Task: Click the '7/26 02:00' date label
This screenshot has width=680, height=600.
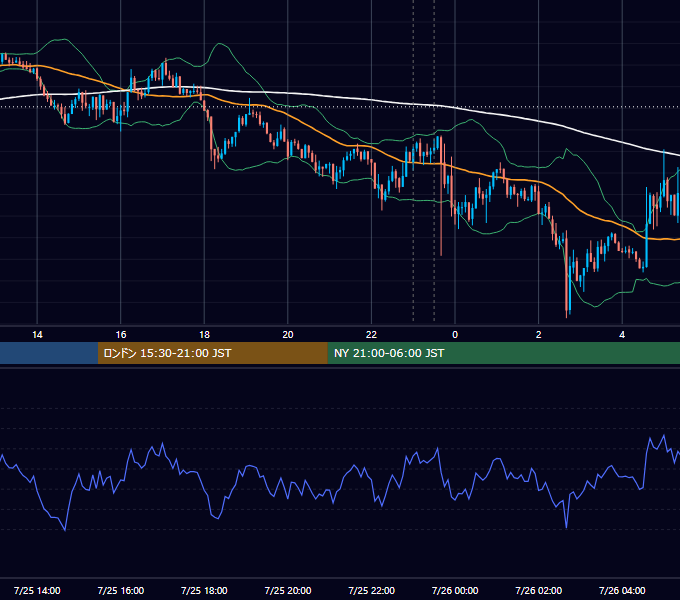Action: [539, 590]
